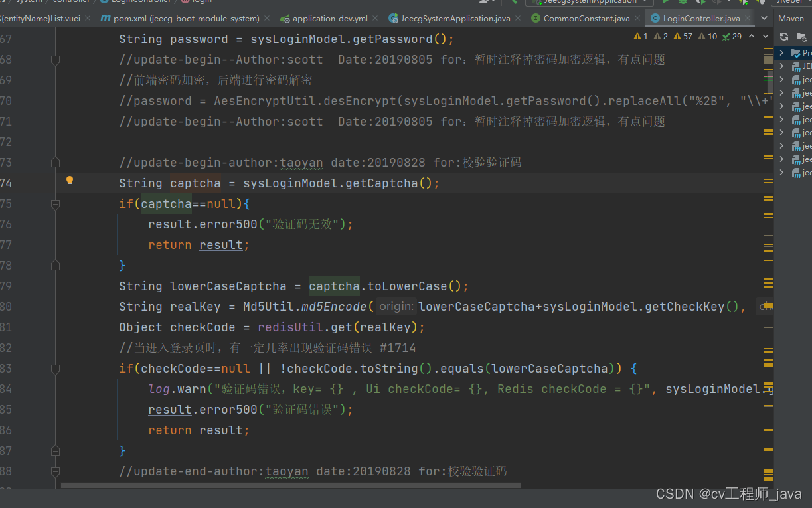
Task: Switch to JeecgSystemApplication.java tab
Action: 455,19
